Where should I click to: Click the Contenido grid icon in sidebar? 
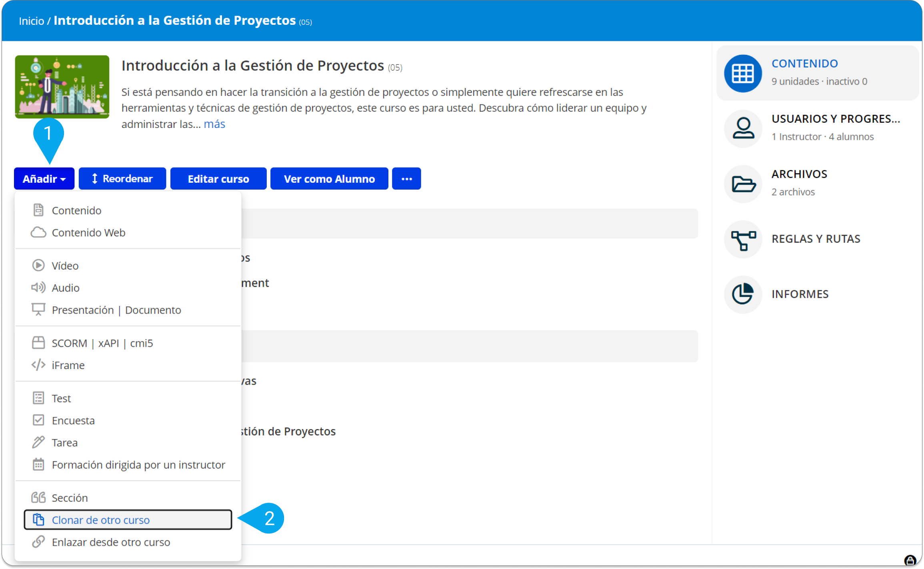(x=743, y=74)
